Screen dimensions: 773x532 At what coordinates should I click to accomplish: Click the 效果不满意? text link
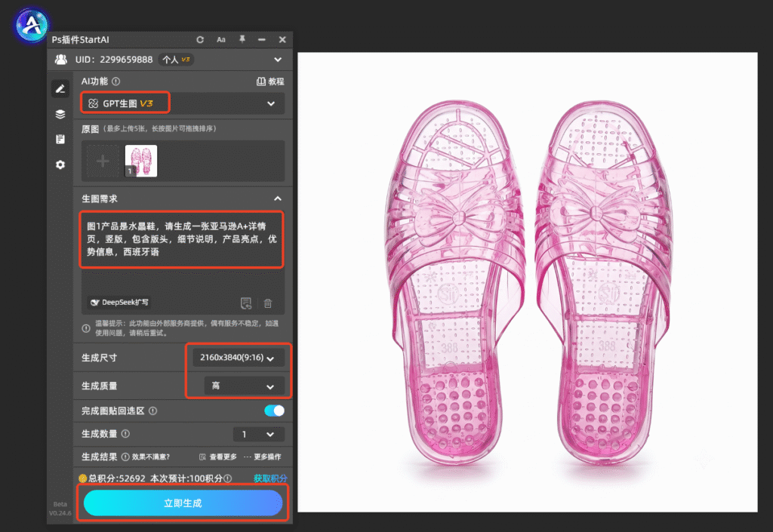click(x=151, y=457)
